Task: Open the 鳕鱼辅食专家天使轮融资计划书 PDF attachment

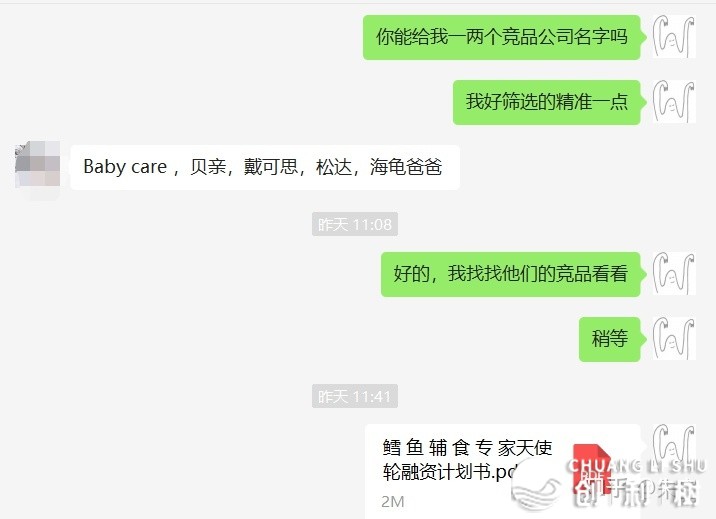Action: click(502, 472)
